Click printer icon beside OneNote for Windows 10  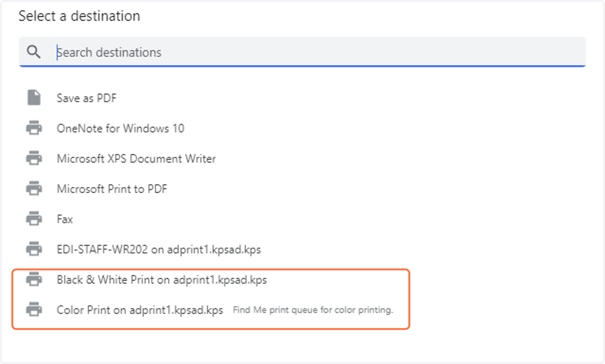[34, 129]
